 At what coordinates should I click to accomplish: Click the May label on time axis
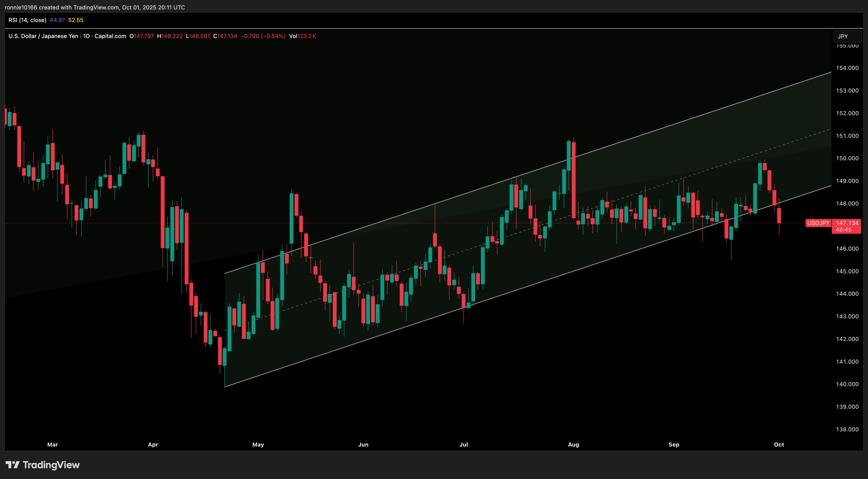(258, 445)
